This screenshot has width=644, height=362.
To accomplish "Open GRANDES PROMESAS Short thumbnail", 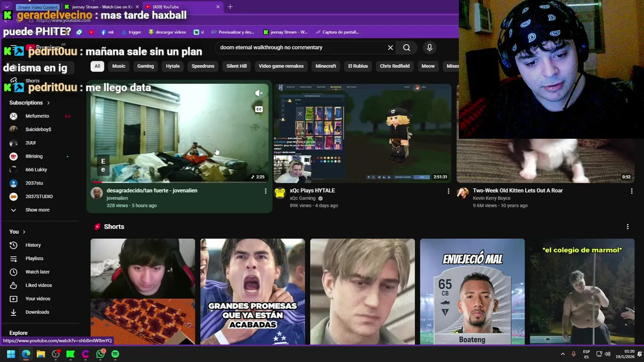I will (x=253, y=292).
